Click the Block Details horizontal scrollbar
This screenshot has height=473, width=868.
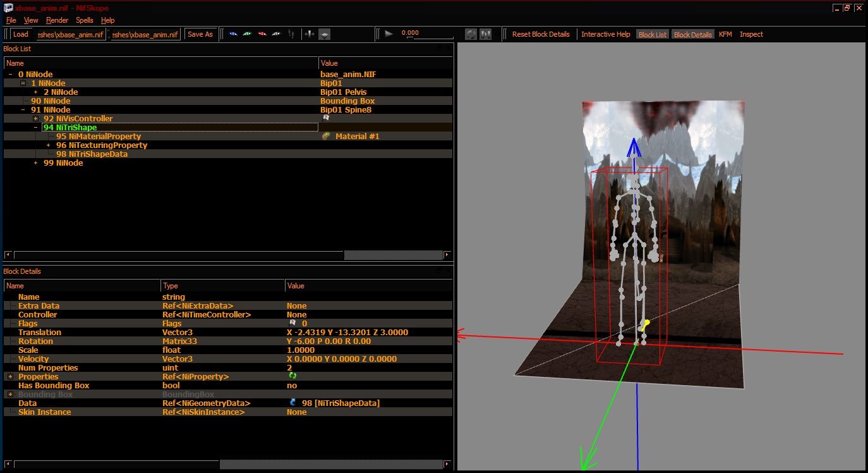point(229,464)
